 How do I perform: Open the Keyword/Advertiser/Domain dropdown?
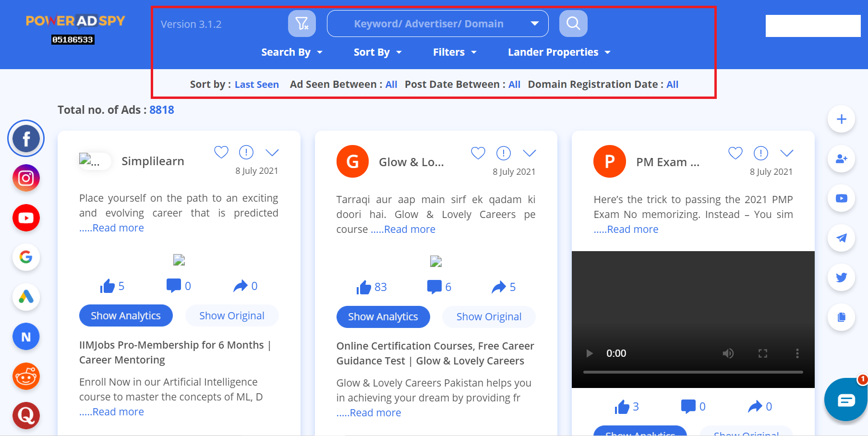click(x=438, y=24)
